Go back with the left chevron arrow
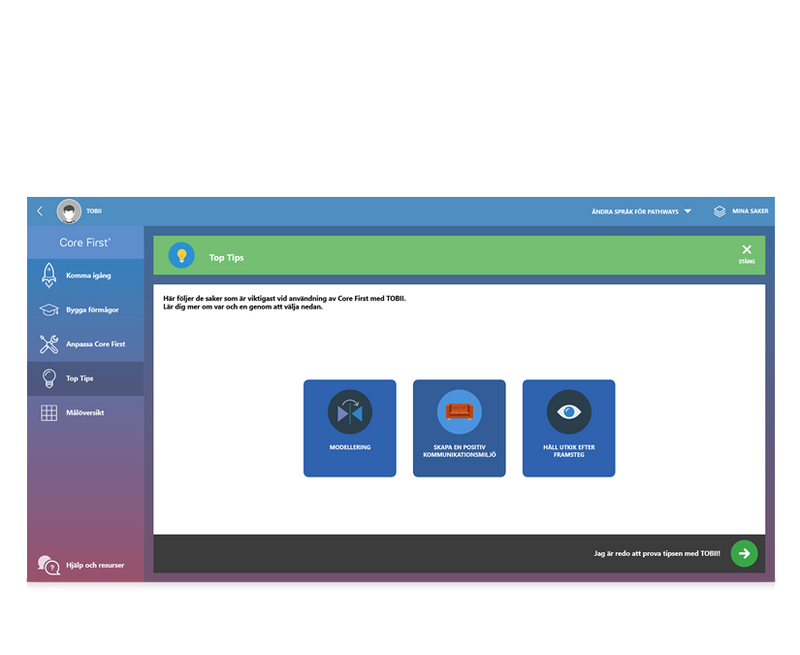Viewport: 800px width, 655px height. coord(40,211)
